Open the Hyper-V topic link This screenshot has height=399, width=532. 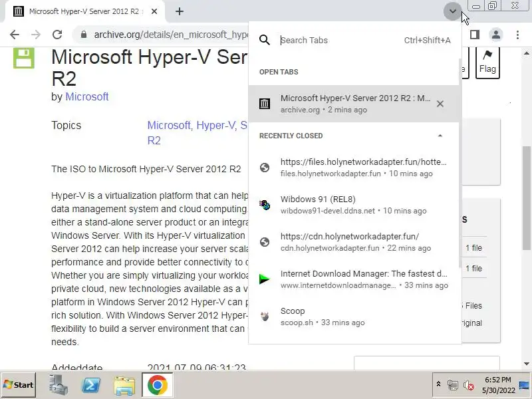pyautogui.click(x=215, y=126)
